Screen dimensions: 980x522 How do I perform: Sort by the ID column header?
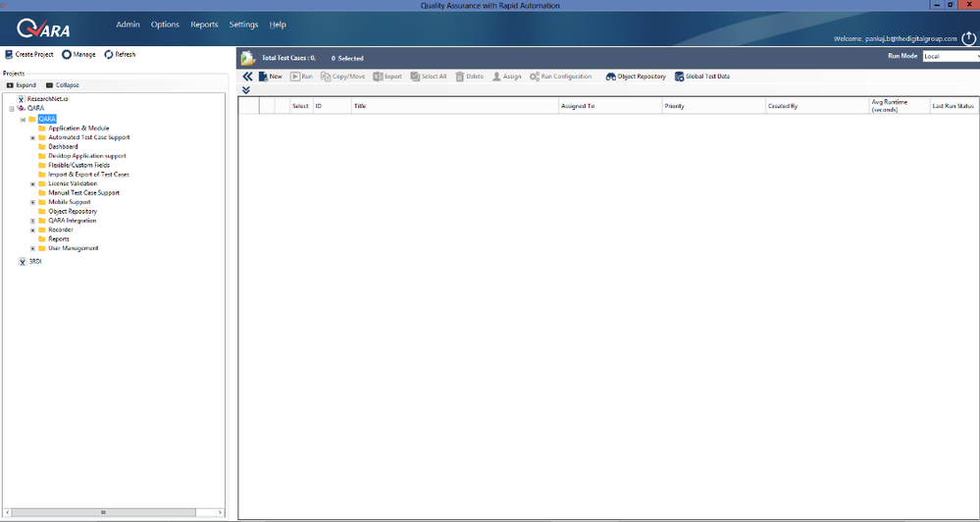[x=332, y=106]
